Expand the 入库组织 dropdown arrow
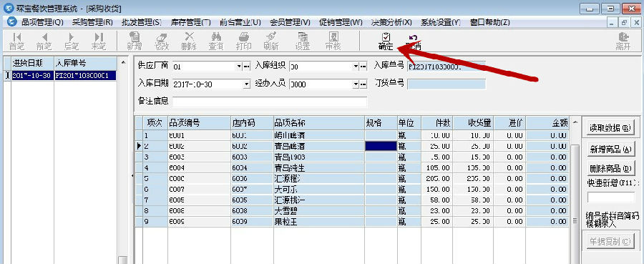Viewport: 644px width, 264px height. 356,67
